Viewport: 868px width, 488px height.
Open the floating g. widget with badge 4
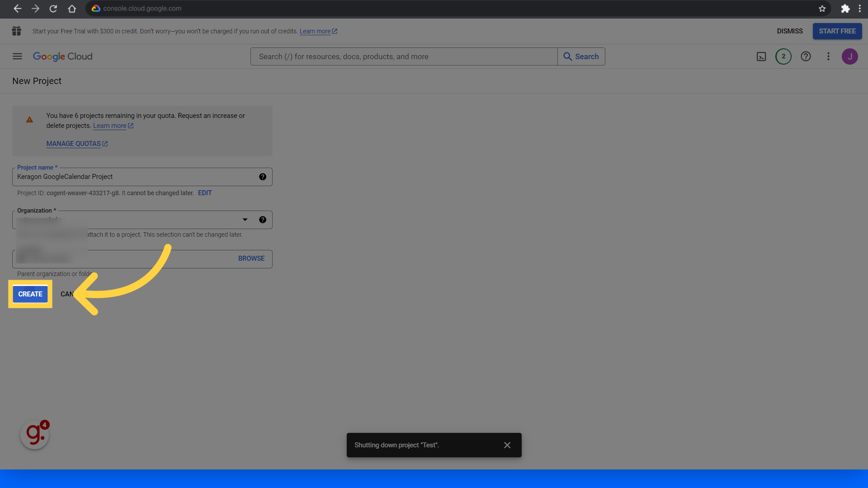35,435
